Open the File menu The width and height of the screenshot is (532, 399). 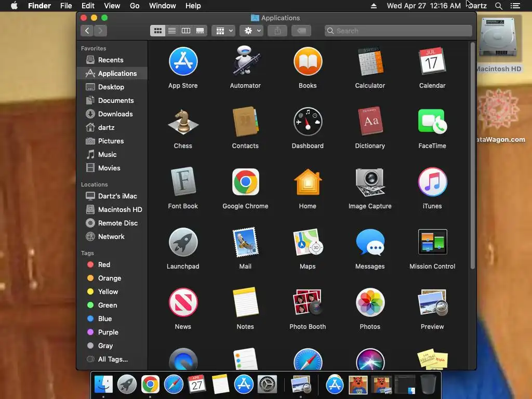66,6
